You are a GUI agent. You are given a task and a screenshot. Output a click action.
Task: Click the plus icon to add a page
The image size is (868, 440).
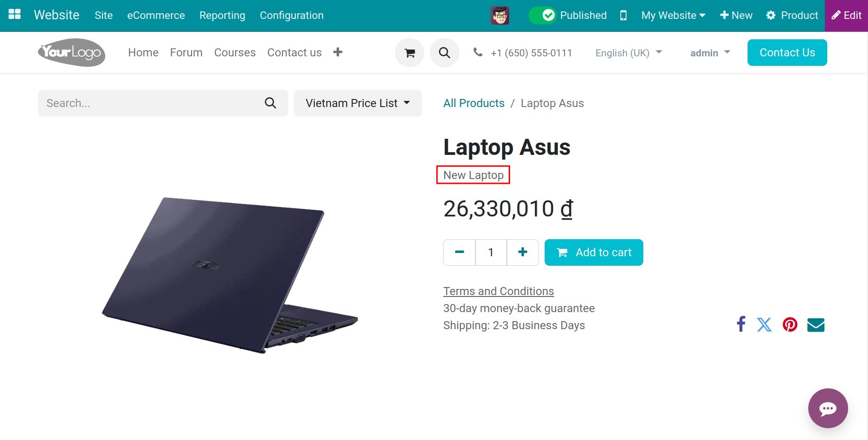coord(338,52)
